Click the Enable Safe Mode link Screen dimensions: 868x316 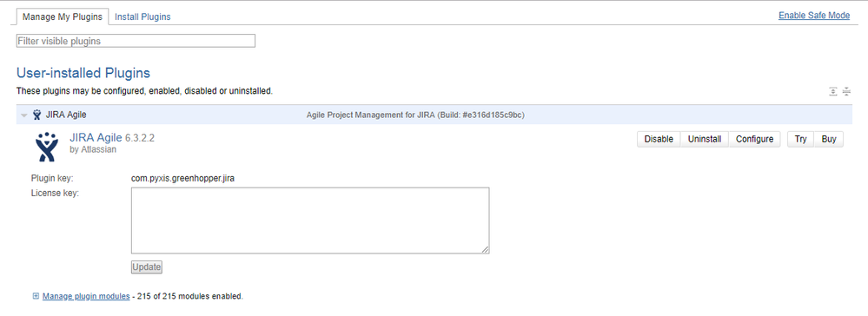click(814, 16)
